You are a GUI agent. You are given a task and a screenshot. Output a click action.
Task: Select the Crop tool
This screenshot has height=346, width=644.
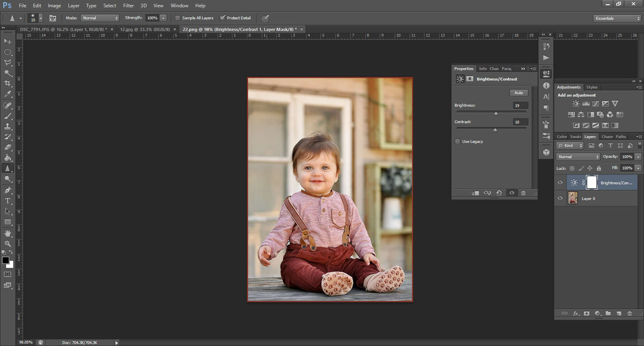(8, 83)
